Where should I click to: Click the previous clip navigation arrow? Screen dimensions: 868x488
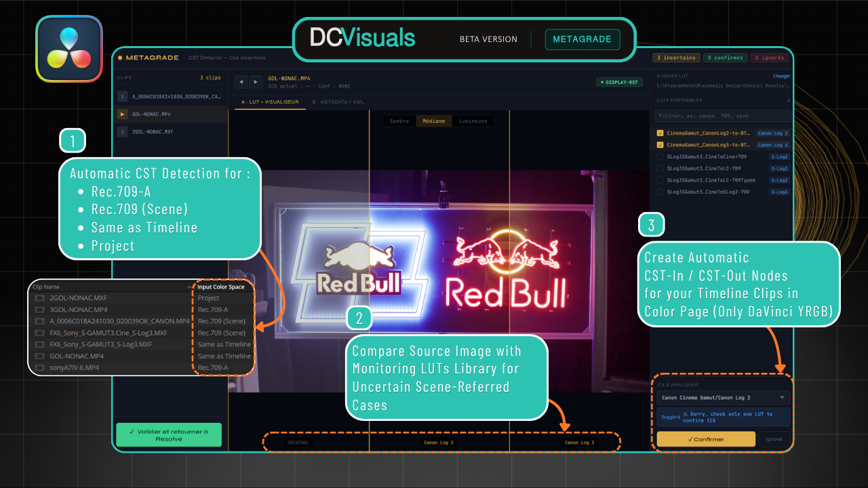pyautogui.click(x=241, y=82)
